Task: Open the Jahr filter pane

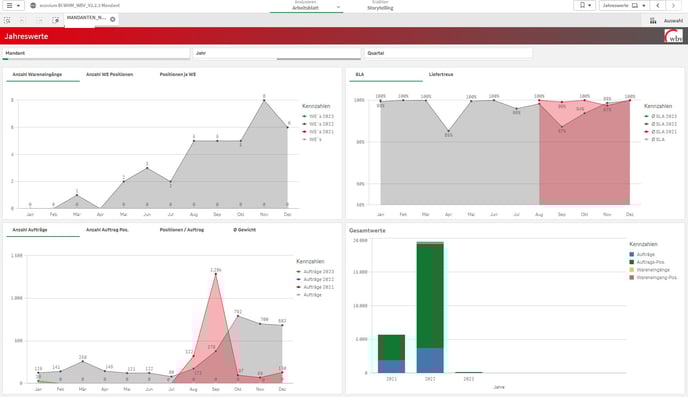Action: 277,53
